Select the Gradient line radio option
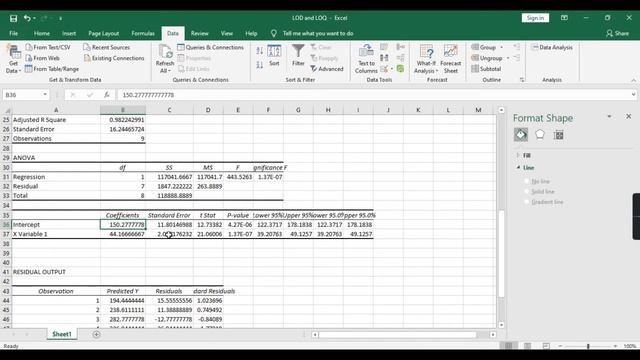Viewport: 640px width, 360px height. pyautogui.click(x=527, y=202)
